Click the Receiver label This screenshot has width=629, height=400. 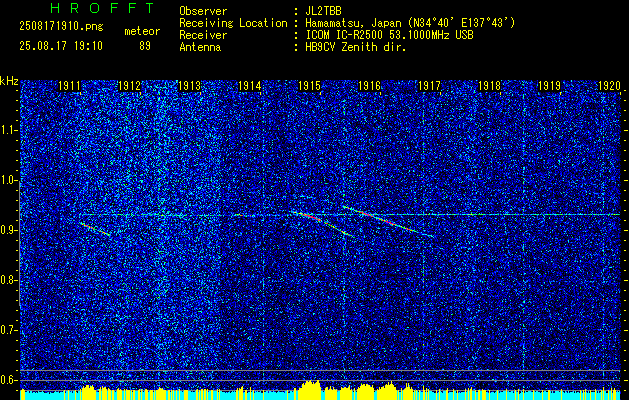203,35
